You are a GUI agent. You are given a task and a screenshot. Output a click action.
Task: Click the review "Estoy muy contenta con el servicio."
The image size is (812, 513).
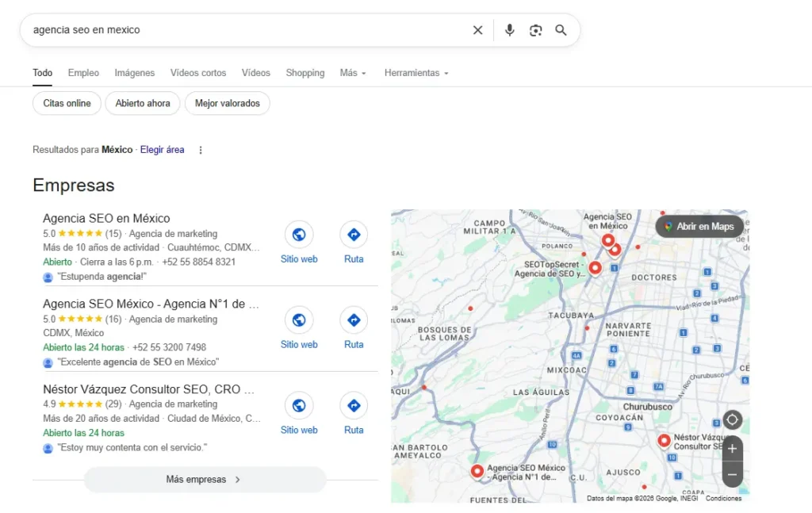[132, 447]
